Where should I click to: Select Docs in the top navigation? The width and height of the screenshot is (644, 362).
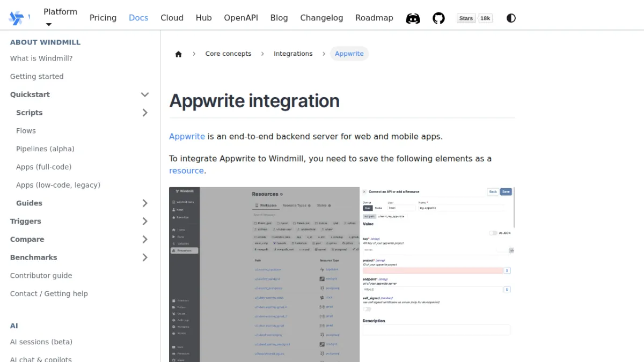[x=138, y=18]
